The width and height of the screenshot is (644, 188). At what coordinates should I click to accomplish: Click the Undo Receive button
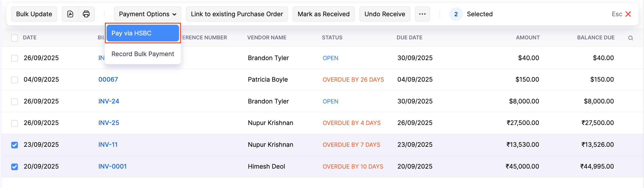click(x=385, y=14)
